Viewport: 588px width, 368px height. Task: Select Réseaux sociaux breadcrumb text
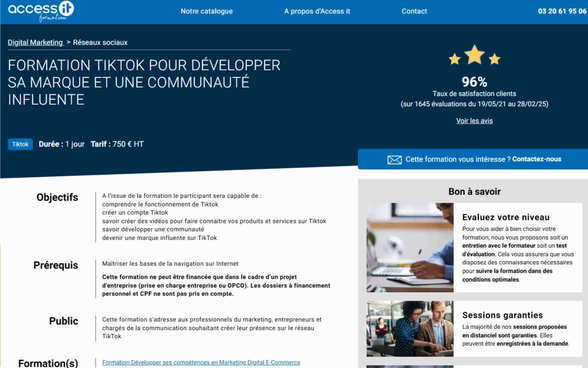[x=100, y=43]
